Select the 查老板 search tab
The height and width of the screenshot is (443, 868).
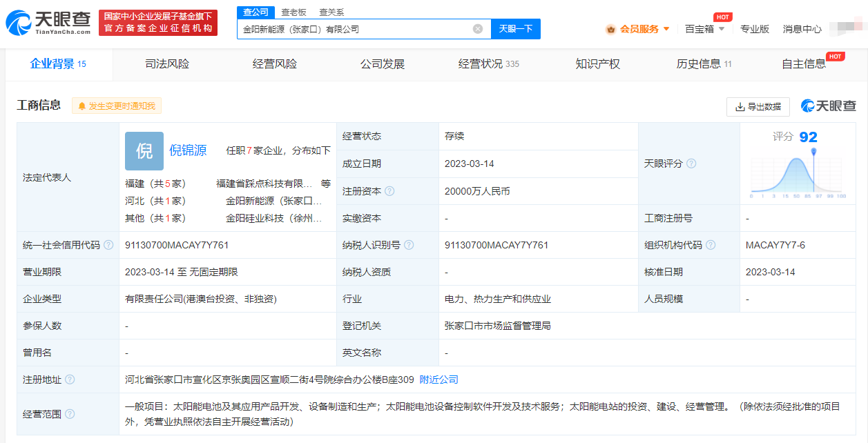294,12
